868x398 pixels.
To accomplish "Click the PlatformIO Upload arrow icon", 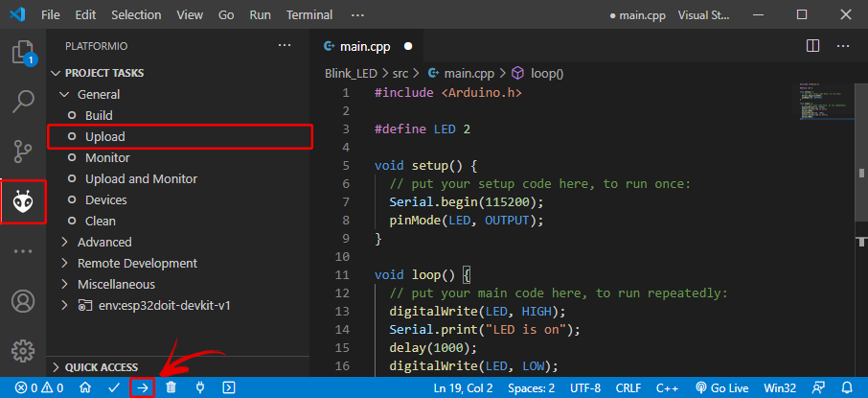I will click(143, 387).
